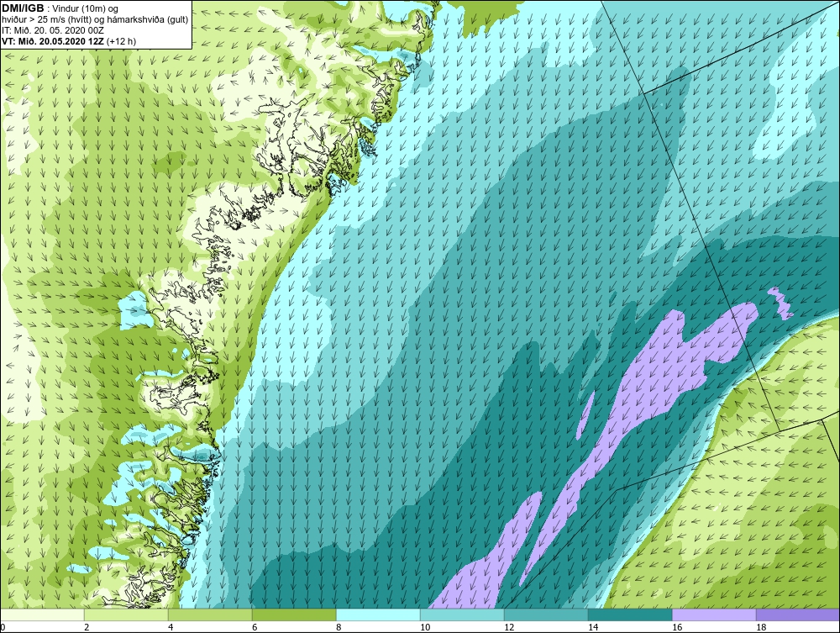The image size is (840, 633).
Task: Click the legend scale label '18'
Action: [761, 627]
